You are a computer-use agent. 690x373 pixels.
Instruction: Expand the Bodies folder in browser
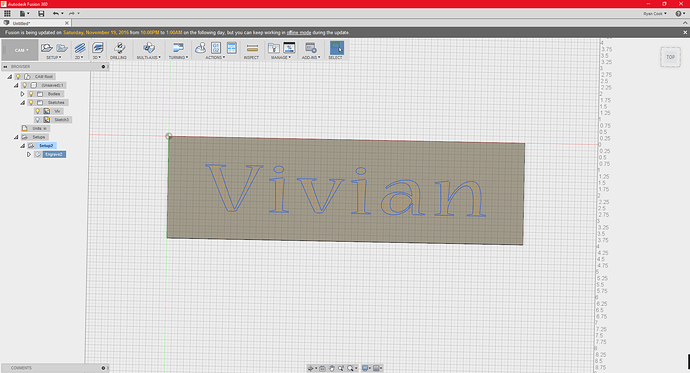click(22, 94)
